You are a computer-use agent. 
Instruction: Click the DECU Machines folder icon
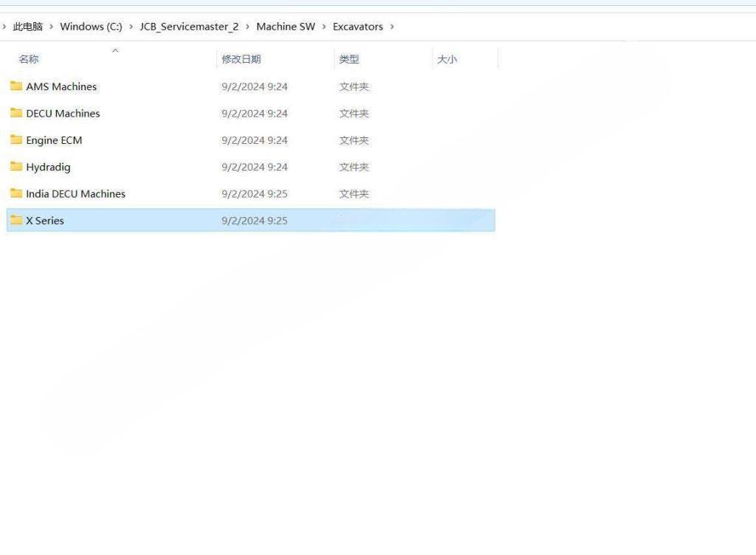(x=16, y=113)
